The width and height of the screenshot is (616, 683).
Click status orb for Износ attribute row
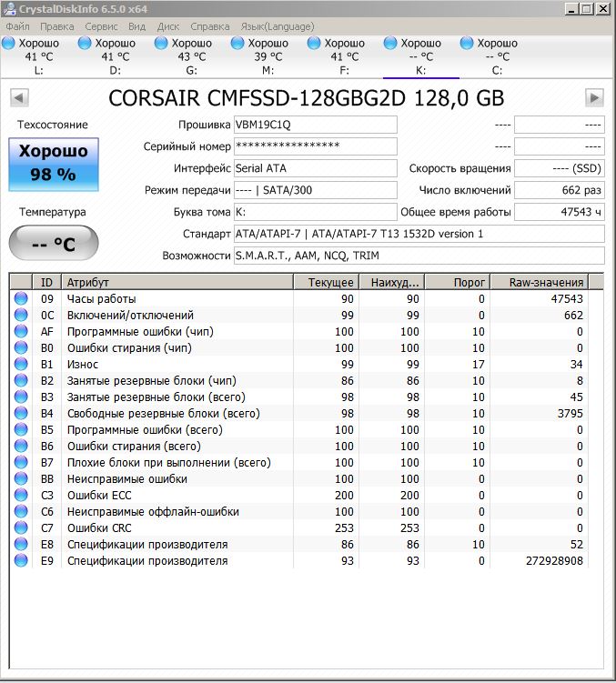click(x=20, y=365)
